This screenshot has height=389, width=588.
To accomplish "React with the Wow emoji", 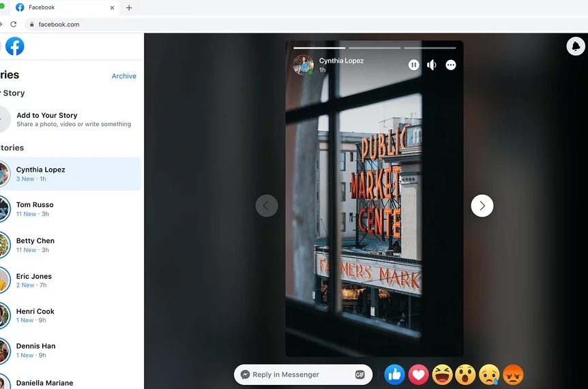I will [466, 374].
